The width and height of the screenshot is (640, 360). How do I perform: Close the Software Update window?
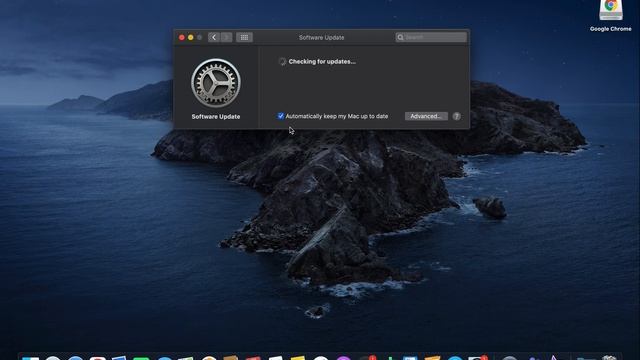click(x=182, y=38)
